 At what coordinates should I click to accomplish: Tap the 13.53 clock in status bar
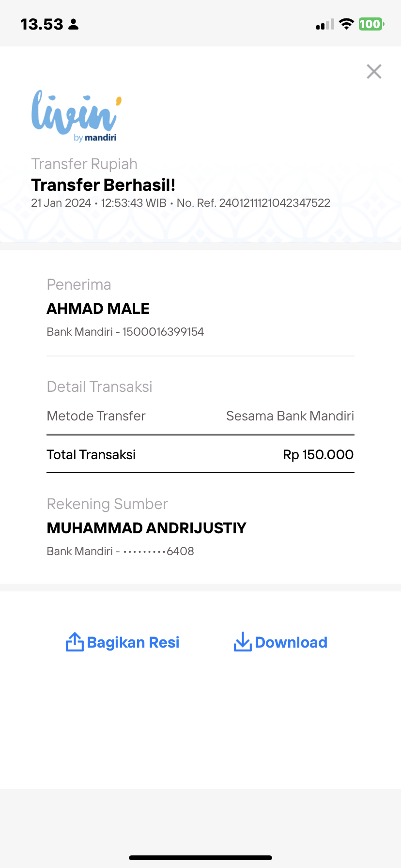click(x=42, y=24)
